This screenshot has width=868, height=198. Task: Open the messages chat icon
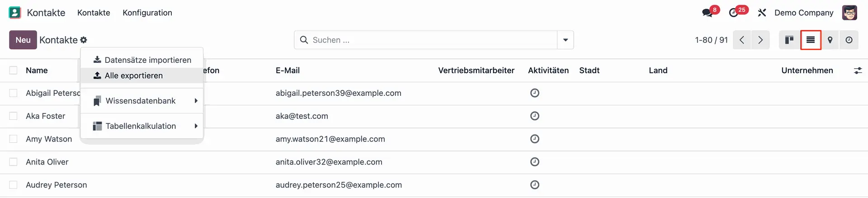click(707, 13)
